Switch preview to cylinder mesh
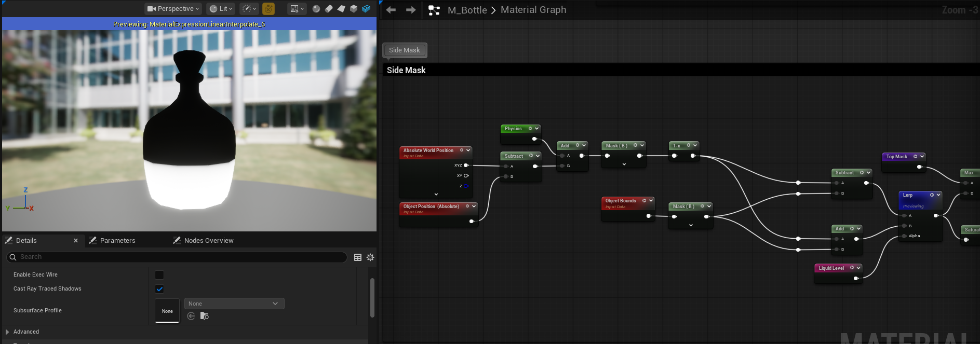980x344 pixels. point(329,9)
